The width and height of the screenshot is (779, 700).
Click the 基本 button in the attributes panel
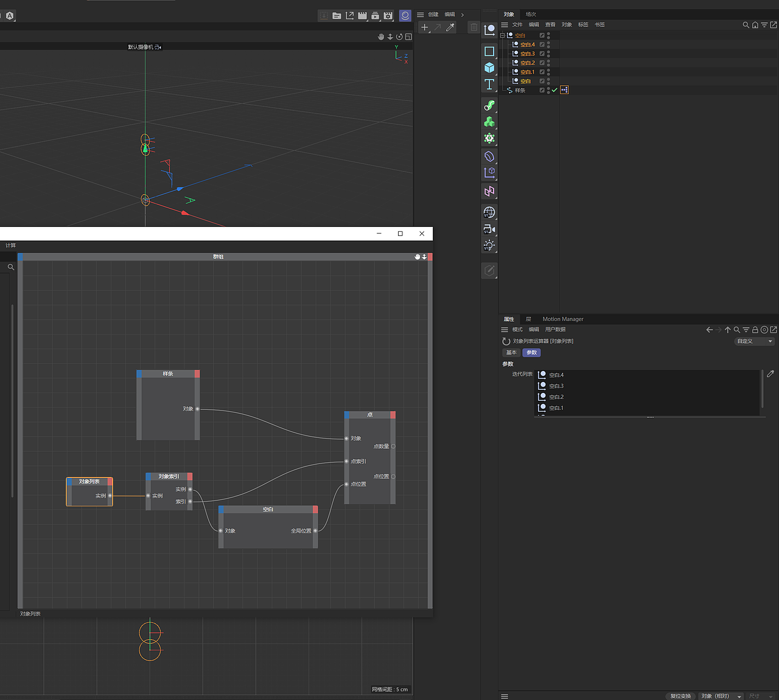point(511,353)
